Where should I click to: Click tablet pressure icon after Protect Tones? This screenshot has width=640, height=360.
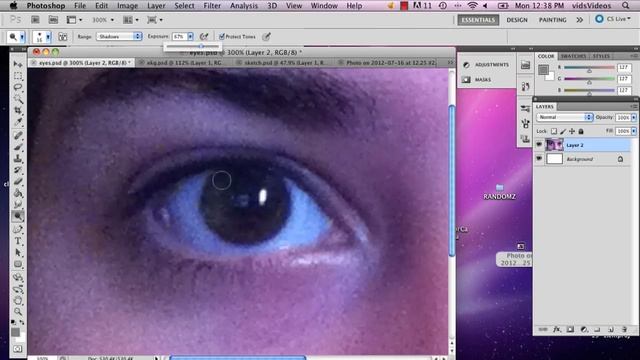(x=266, y=37)
